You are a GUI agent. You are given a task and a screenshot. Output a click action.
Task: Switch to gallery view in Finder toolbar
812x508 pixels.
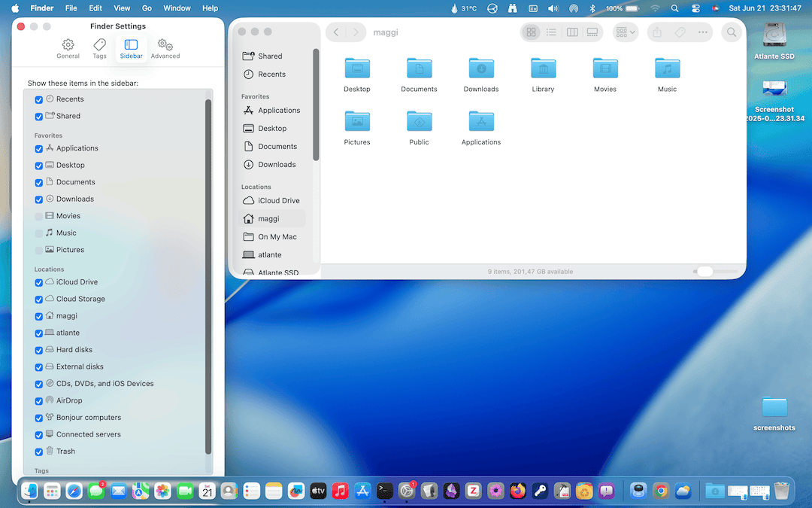click(x=592, y=32)
